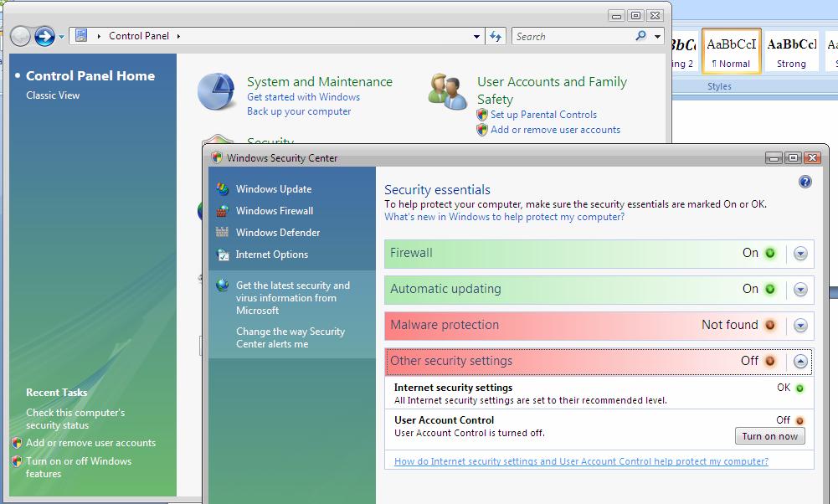Click Turn on or off Windows features
This screenshot has height=504, width=838.
point(79,467)
